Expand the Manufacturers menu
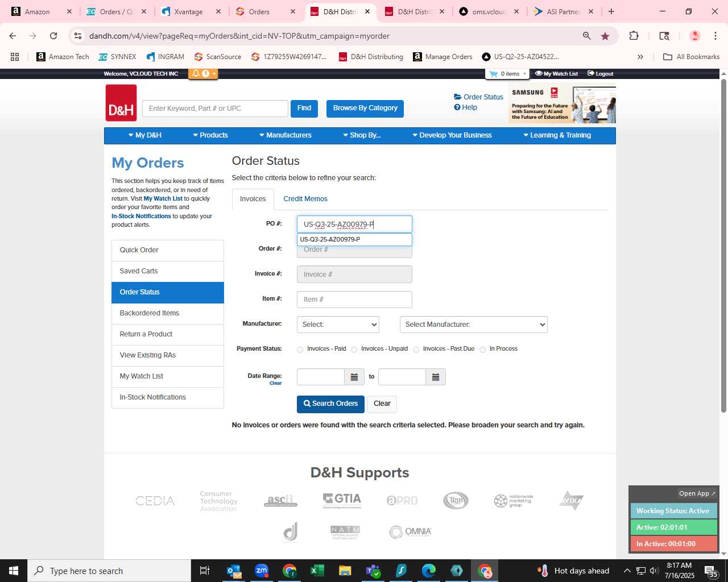The width and height of the screenshot is (728, 582). pyautogui.click(x=286, y=135)
